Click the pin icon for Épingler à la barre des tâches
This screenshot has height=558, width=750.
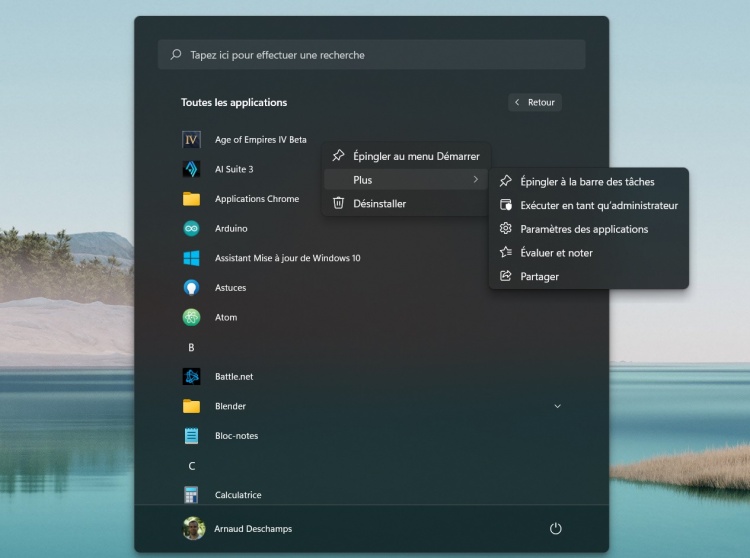506,181
